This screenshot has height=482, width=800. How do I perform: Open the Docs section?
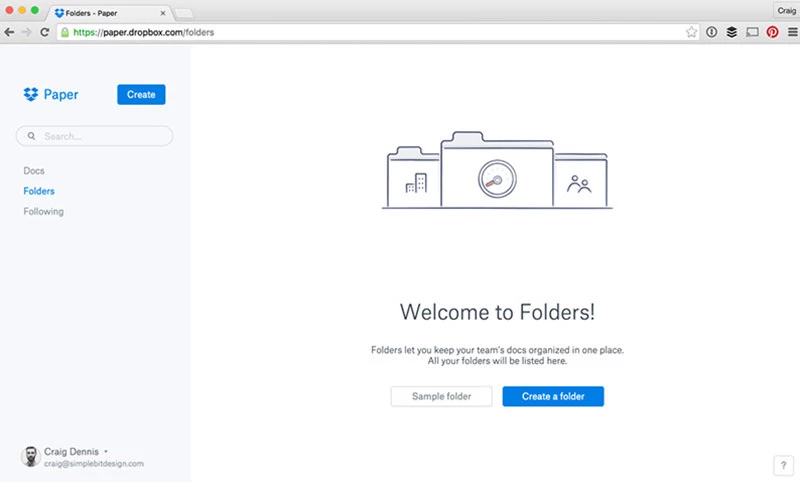pyautogui.click(x=34, y=171)
